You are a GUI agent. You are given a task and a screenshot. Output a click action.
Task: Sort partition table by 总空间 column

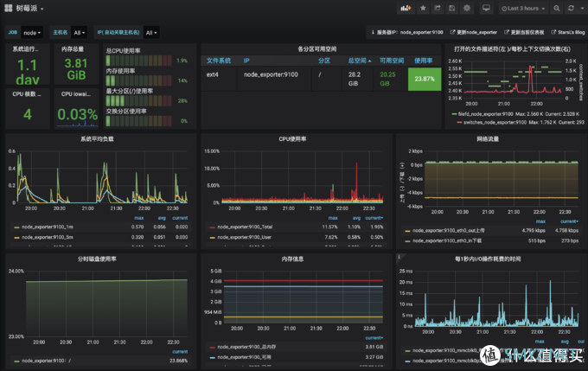click(359, 61)
